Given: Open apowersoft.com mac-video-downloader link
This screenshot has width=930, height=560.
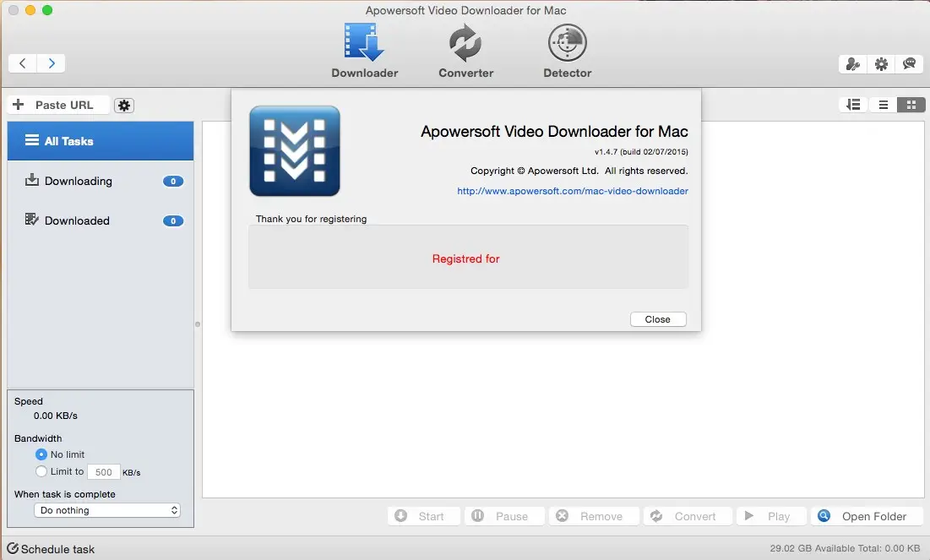Looking at the screenshot, I should (573, 191).
